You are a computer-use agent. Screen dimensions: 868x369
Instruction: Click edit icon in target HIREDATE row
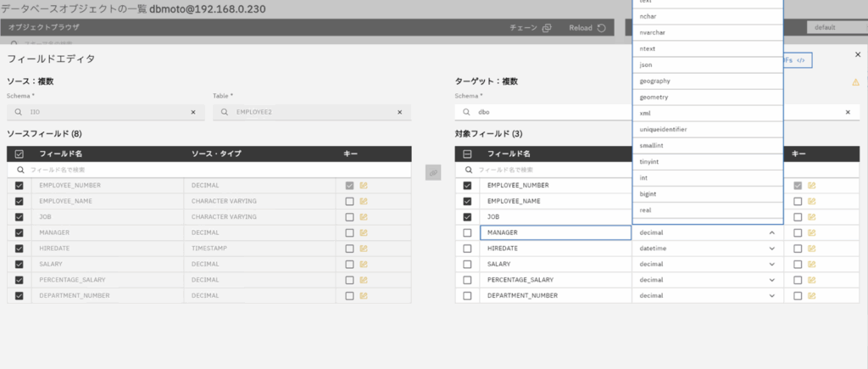(812, 249)
